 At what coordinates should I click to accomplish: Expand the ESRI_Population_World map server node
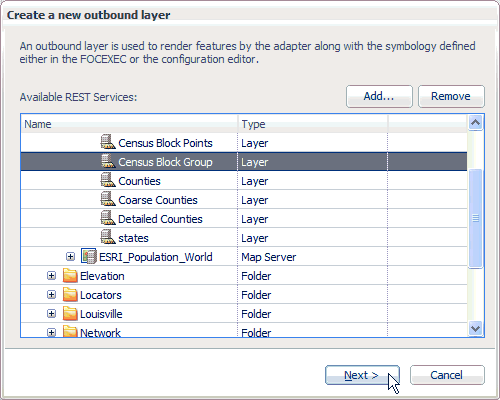70,256
